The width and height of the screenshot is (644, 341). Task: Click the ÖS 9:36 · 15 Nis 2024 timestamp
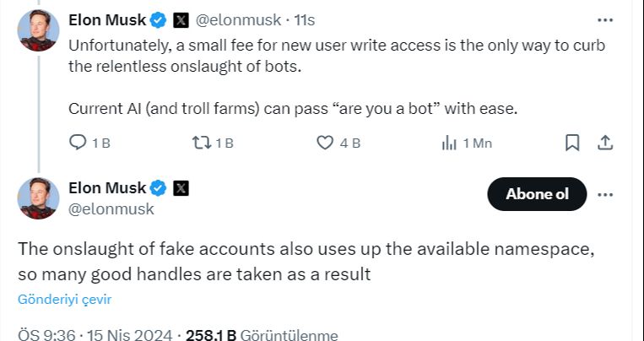[95, 334]
